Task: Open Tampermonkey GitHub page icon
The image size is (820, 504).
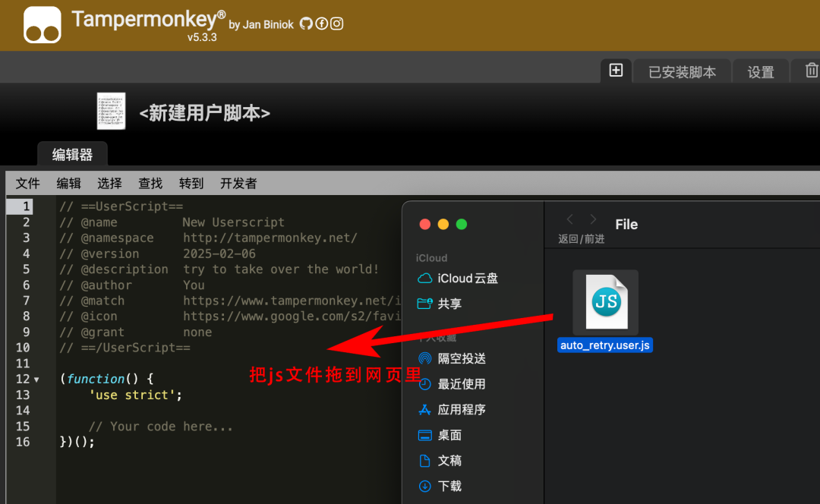Action: [306, 24]
